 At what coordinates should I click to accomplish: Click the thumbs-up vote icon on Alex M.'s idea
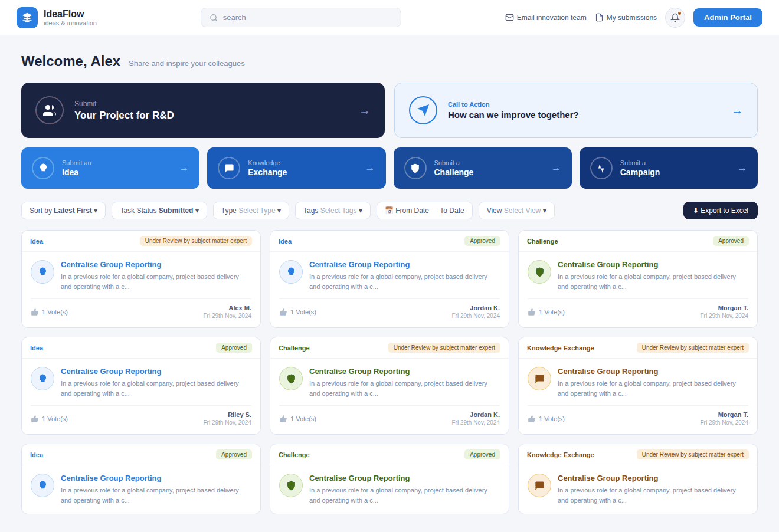coord(34,311)
